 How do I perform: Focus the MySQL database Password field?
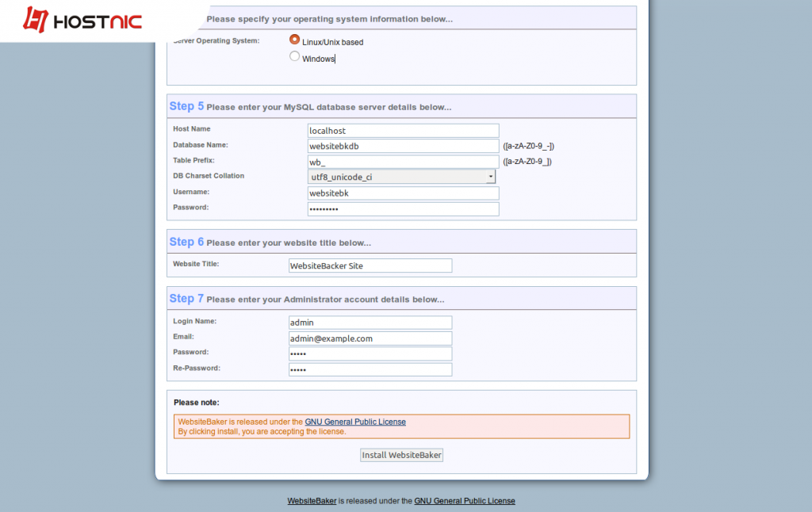(x=403, y=209)
